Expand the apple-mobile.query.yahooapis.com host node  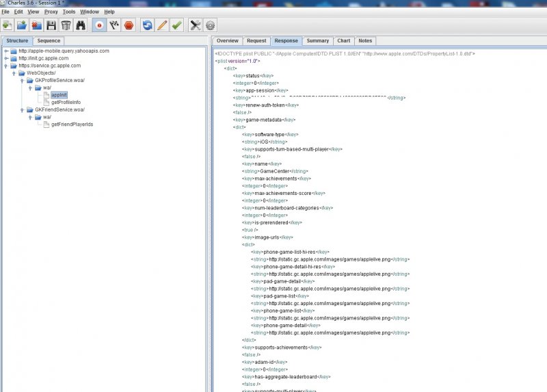6,51
